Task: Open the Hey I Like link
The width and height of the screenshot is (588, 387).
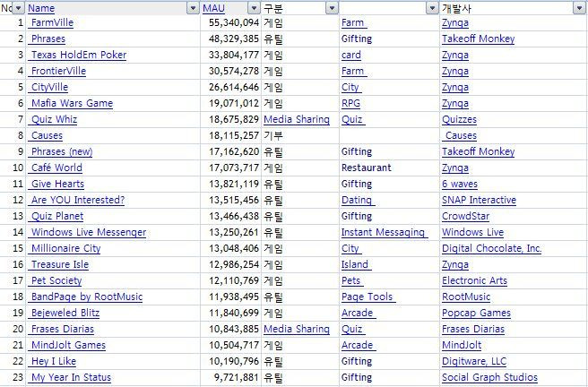Action: pyautogui.click(x=54, y=361)
